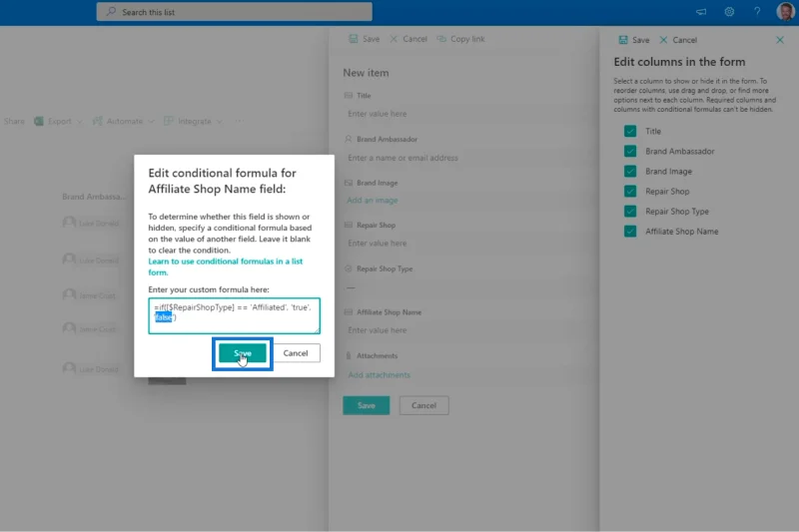
Task: Open the conditional formulas help link
Action: [x=226, y=266]
